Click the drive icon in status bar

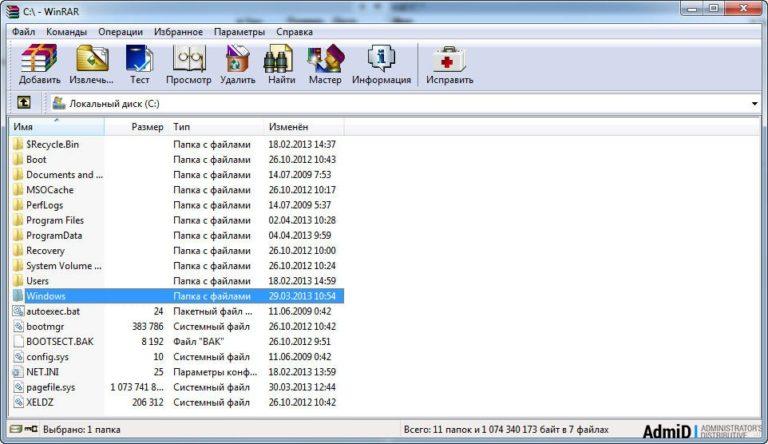pos(16,429)
